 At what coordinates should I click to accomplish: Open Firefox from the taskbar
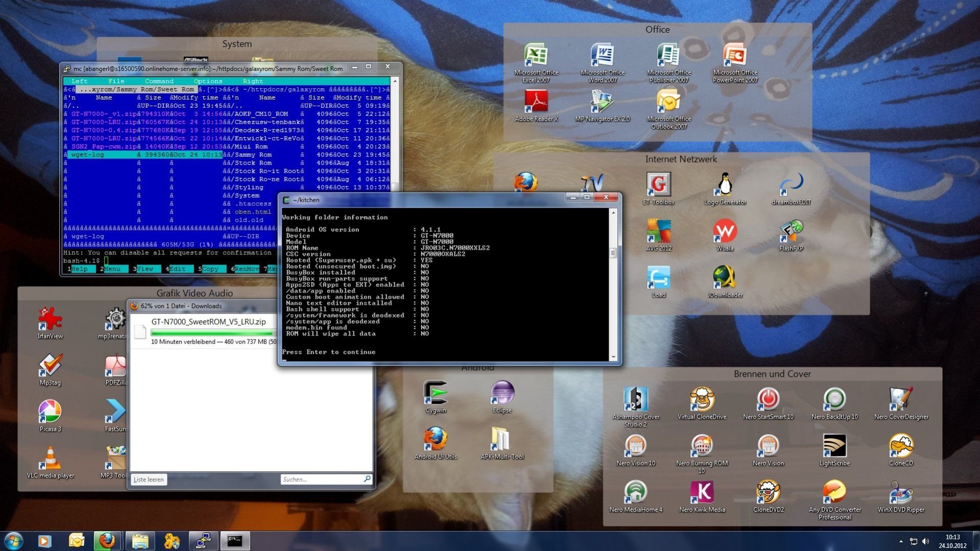[107, 541]
